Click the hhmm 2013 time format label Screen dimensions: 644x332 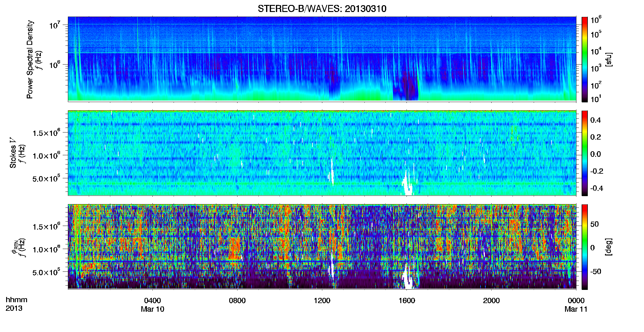coord(16,304)
